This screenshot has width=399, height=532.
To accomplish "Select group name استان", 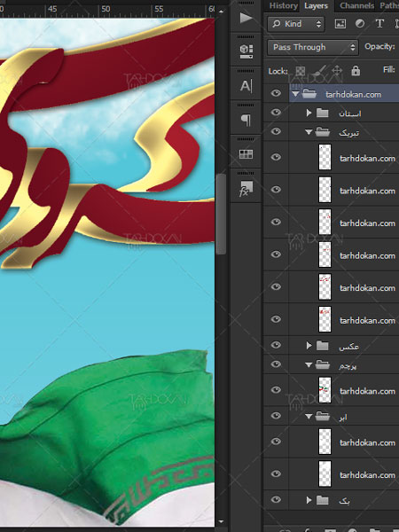I will [350, 113].
